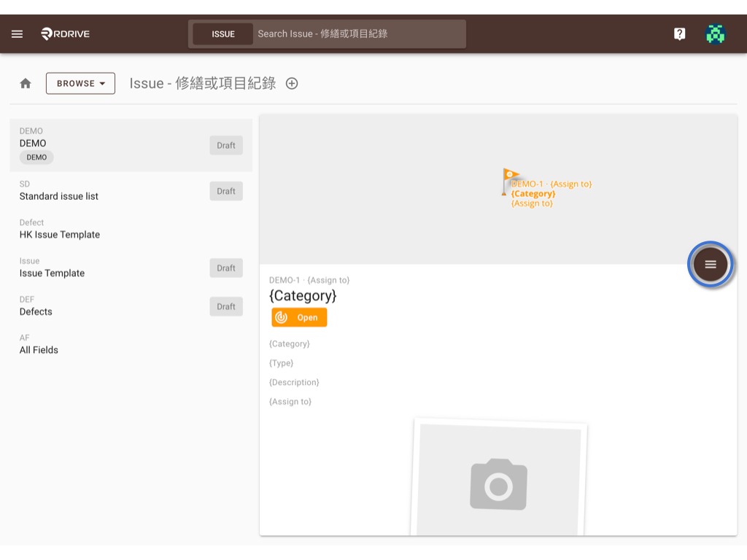Open the hamburger navigation menu
This screenshot has width=747, height=560.
pyautogui.click(x=18, y=34)
